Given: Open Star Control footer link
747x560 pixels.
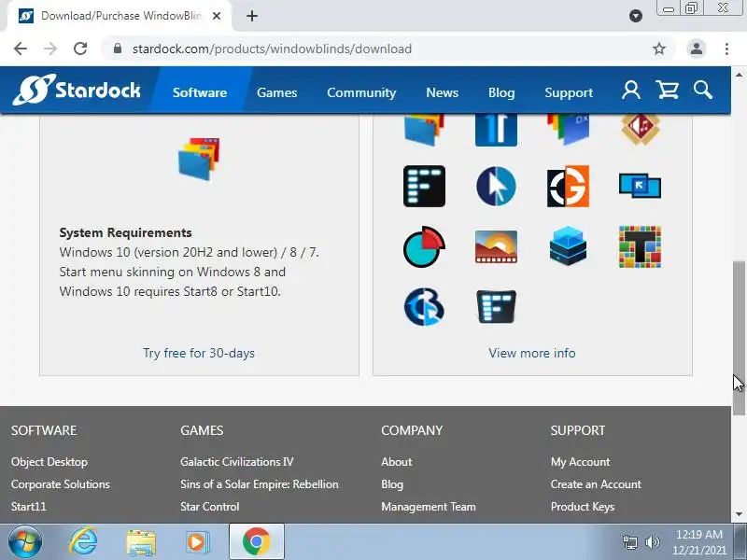Looking at the screenshot, I should pos(209,507).
